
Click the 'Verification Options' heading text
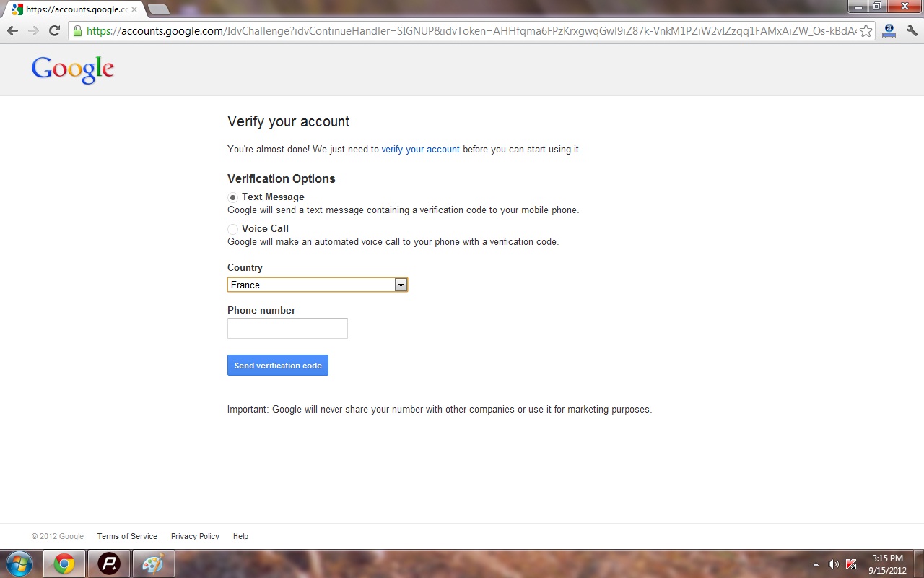click(x=282, y=178)
